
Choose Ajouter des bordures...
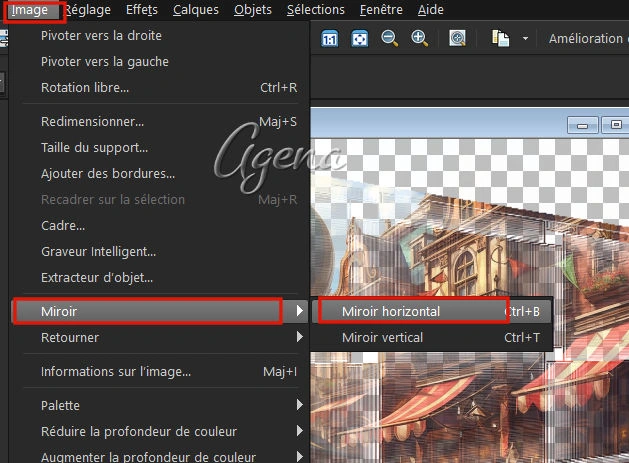(160, 174)
